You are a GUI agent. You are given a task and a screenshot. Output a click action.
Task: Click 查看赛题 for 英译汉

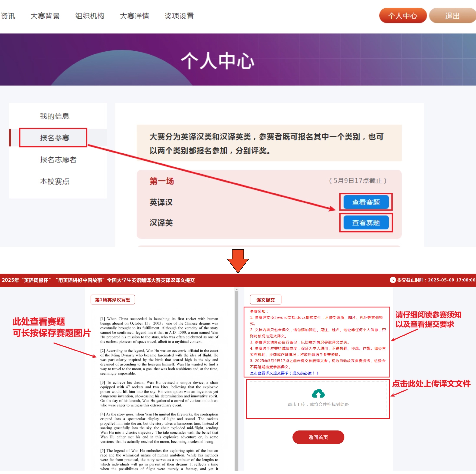tap(366, 202)
